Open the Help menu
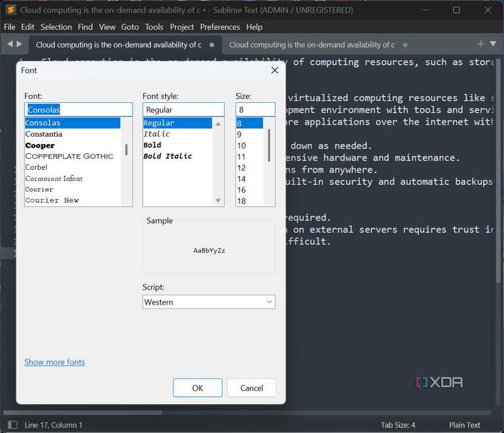 point(254,27)
